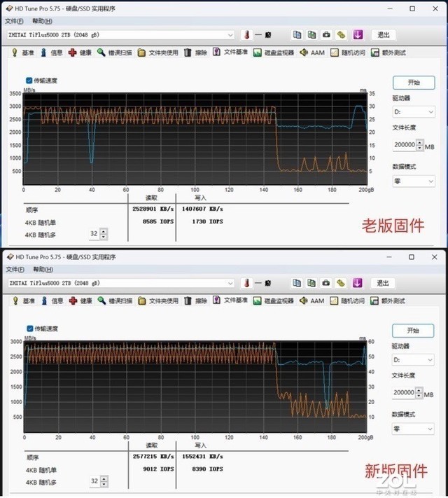Screen dimensions: 448x498
Task: Open 文件夹使用 tab in bottom window
Action: (x=158, y=300)
